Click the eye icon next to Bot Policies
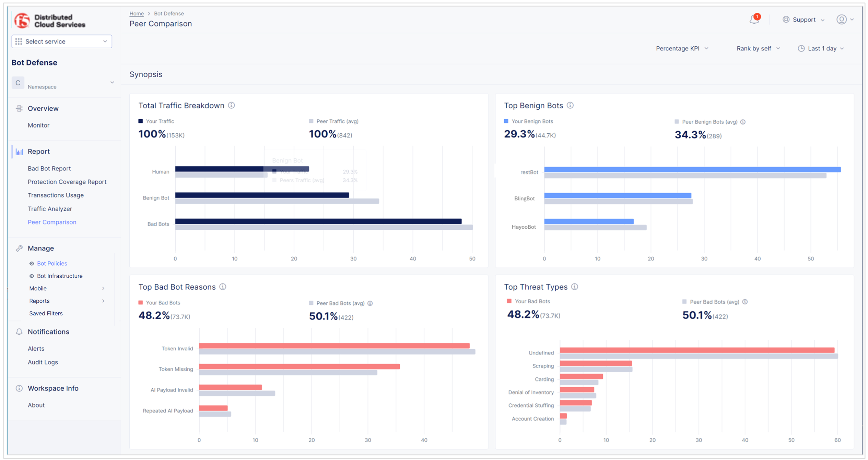This screenshot has width=868, height=460. (x=31, y=263)
